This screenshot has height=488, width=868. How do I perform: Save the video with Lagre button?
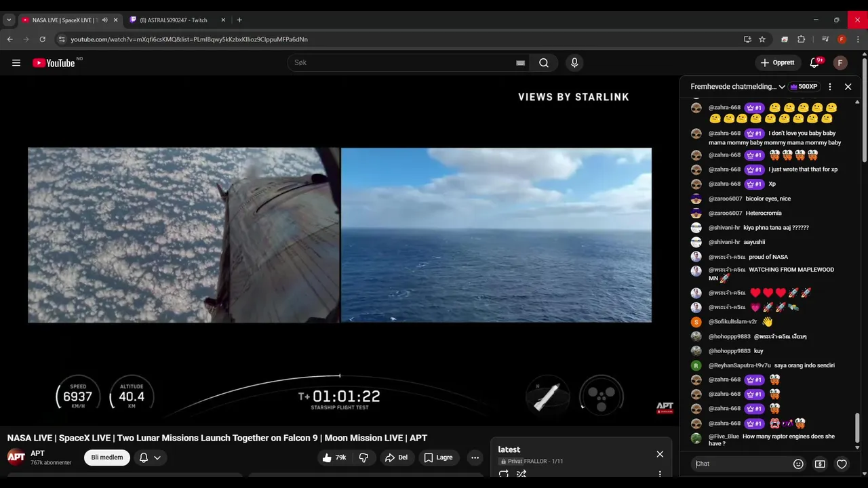[x=439, y=457]
